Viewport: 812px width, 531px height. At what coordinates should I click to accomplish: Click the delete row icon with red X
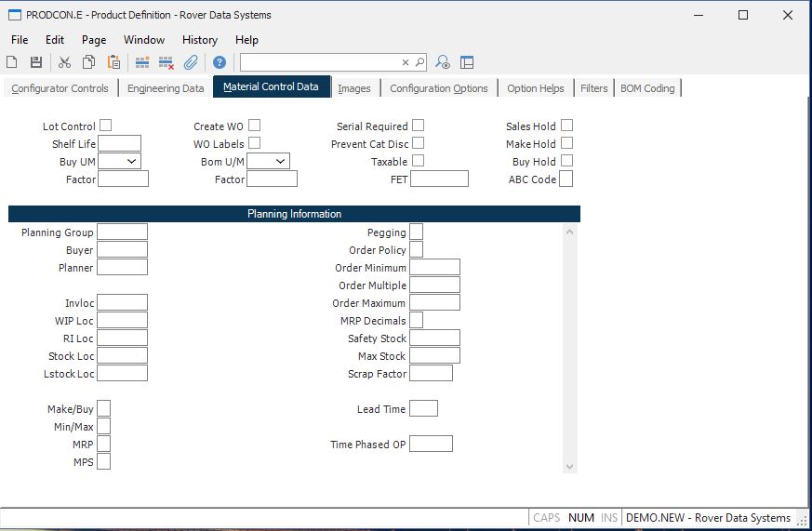pos(166,62)
